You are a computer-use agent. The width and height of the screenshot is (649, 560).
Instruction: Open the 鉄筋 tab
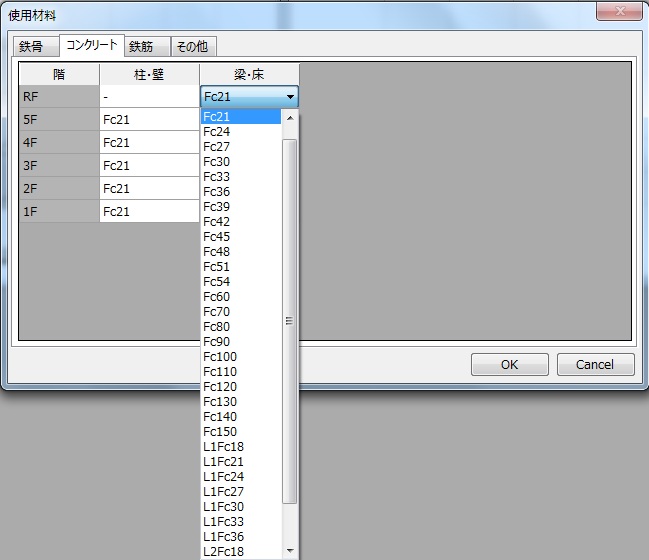point(148,46)
